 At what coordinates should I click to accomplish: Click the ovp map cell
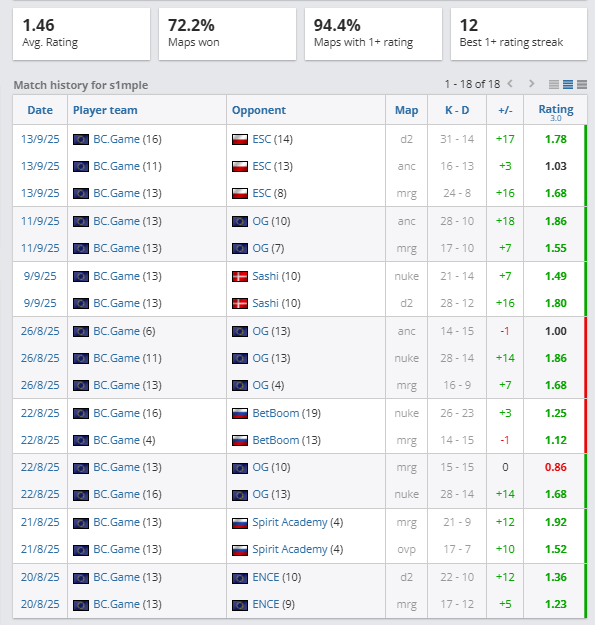pyautogui.click(x=406, y=549)
